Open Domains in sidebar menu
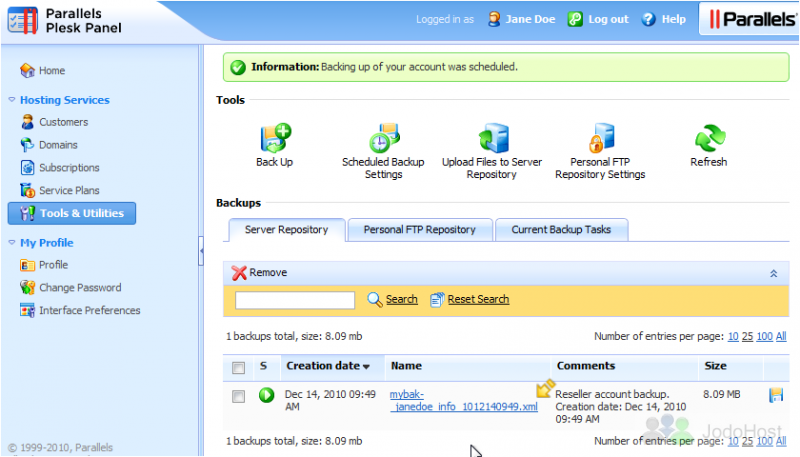 [58, 145]
